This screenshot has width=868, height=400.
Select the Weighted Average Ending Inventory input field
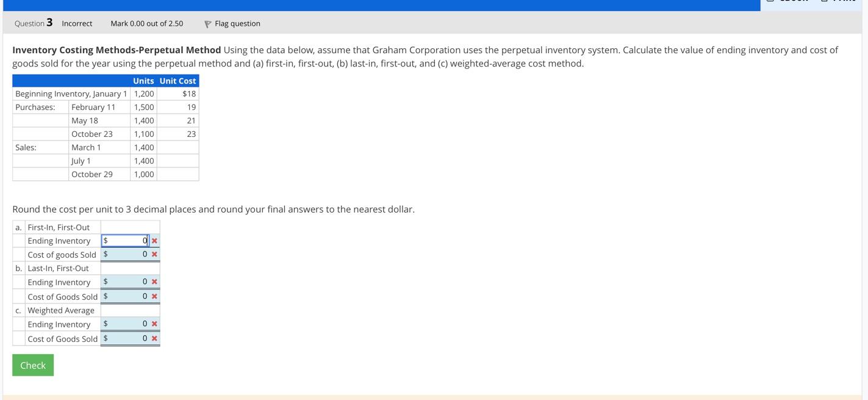(125, 324)
